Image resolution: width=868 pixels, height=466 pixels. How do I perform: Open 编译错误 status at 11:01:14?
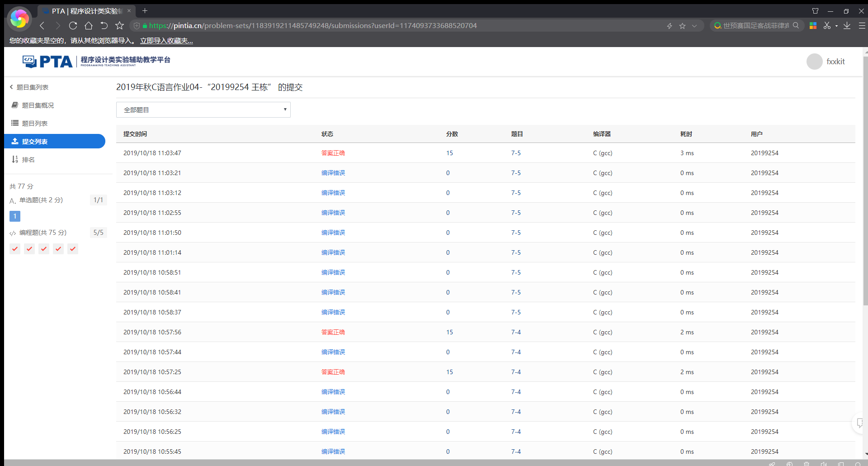(333, 252)
